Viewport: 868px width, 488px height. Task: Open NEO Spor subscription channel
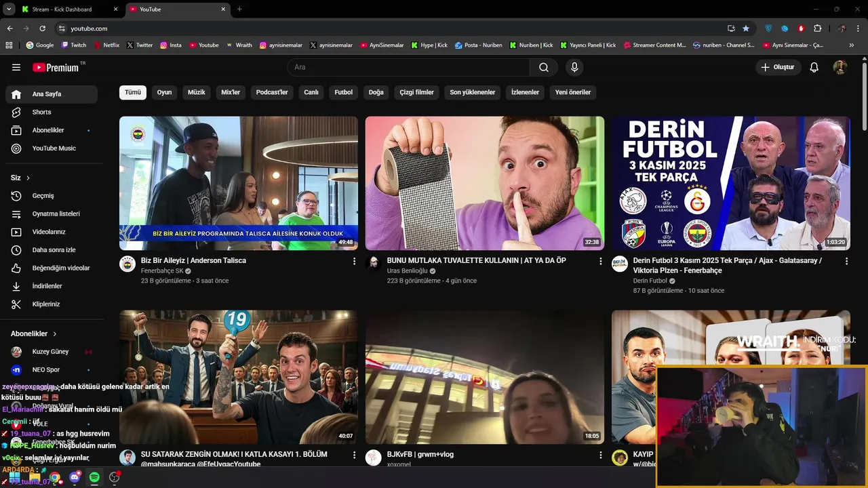click(x=52, y=370)
